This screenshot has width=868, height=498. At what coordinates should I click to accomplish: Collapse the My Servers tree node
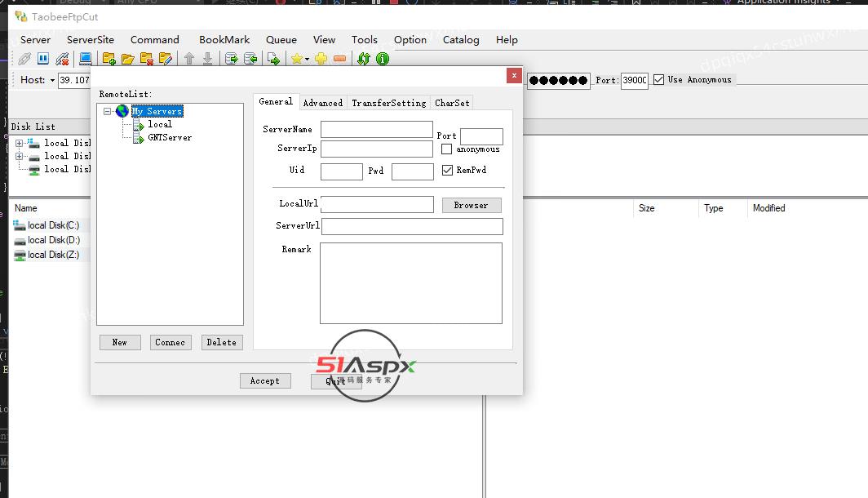click(x=108, y=111)
